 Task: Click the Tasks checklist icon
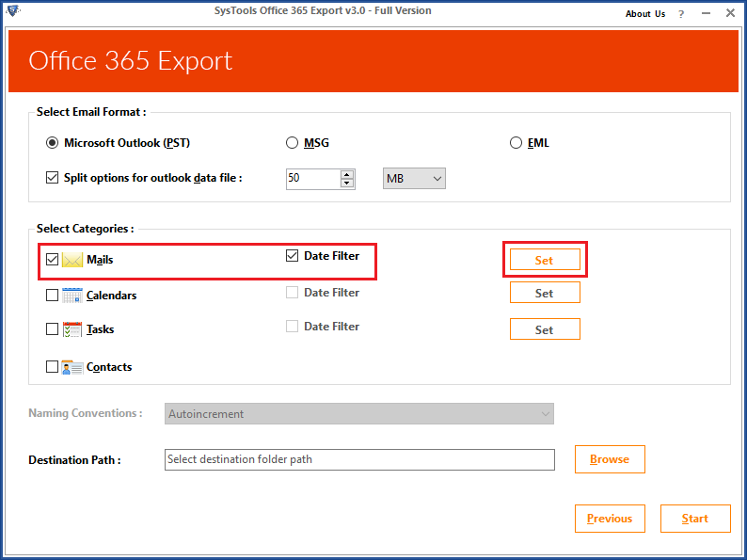[x=72, y=329]
